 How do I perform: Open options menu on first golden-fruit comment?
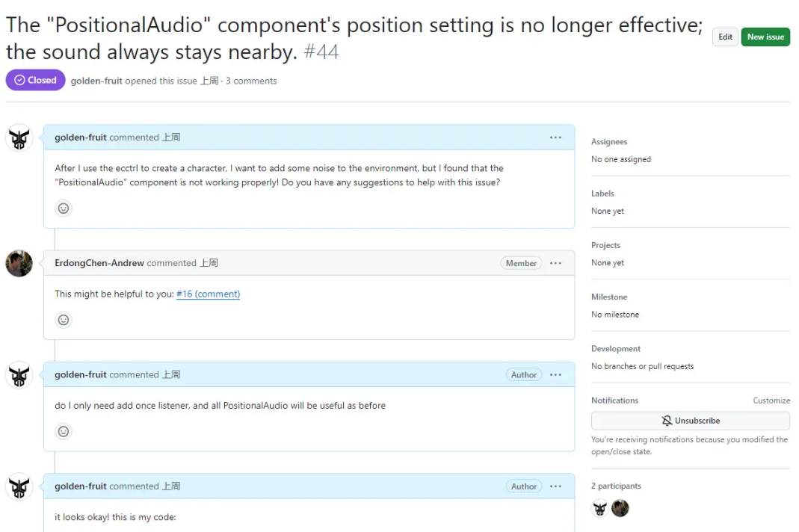pos(555,137)
